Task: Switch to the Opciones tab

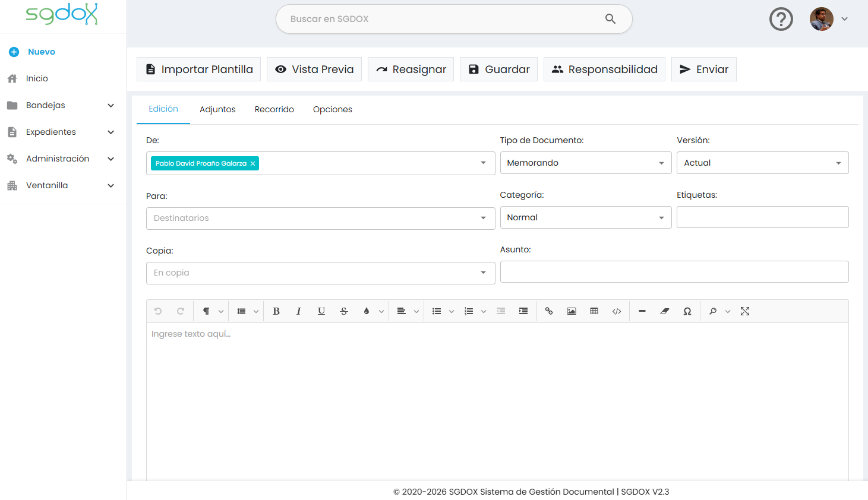Action: pos(333,109)
